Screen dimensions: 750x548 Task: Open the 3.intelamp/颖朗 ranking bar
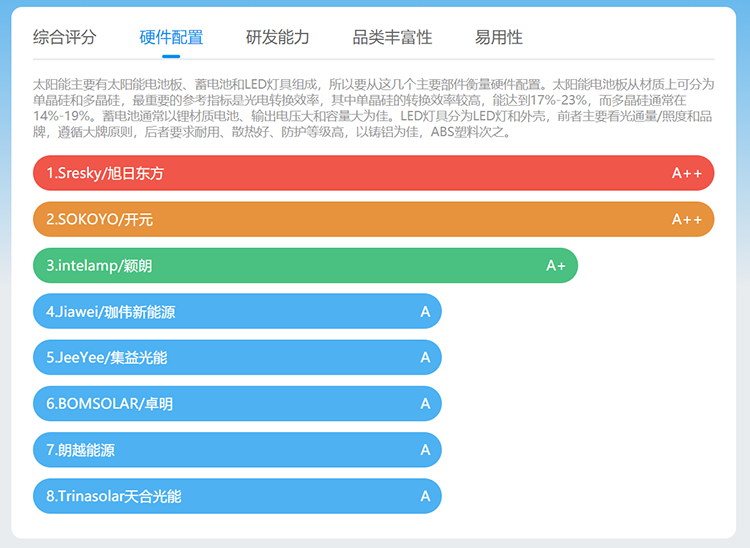click(305, 265)
